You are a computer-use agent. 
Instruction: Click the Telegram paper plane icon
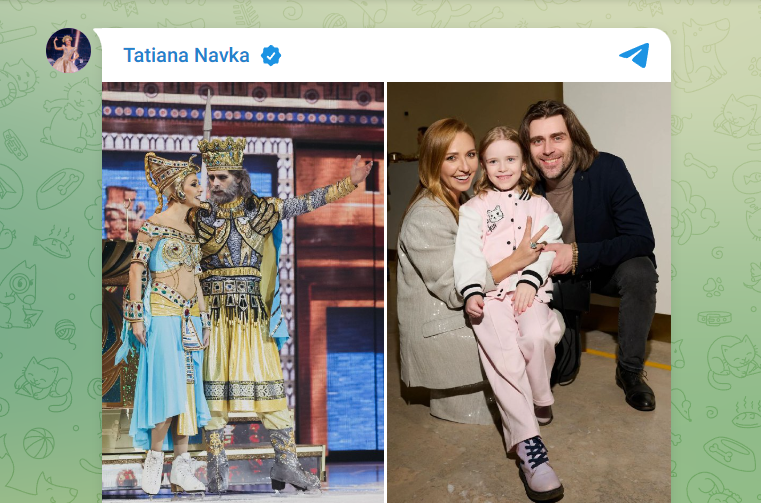tap(634, 55)
